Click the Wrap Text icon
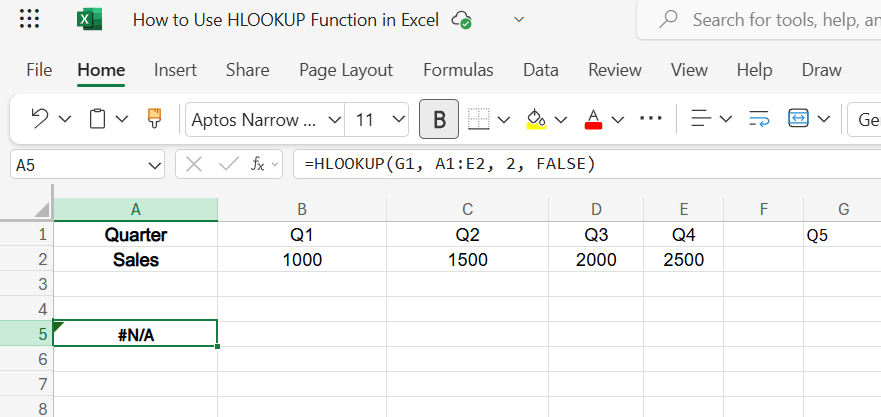 [x=759, y=119]
